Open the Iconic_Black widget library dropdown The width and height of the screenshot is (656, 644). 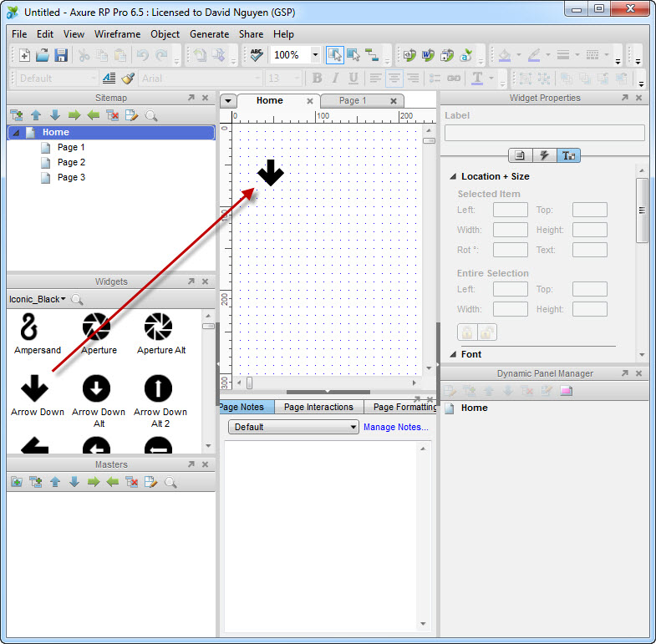[x=38, y=299]
